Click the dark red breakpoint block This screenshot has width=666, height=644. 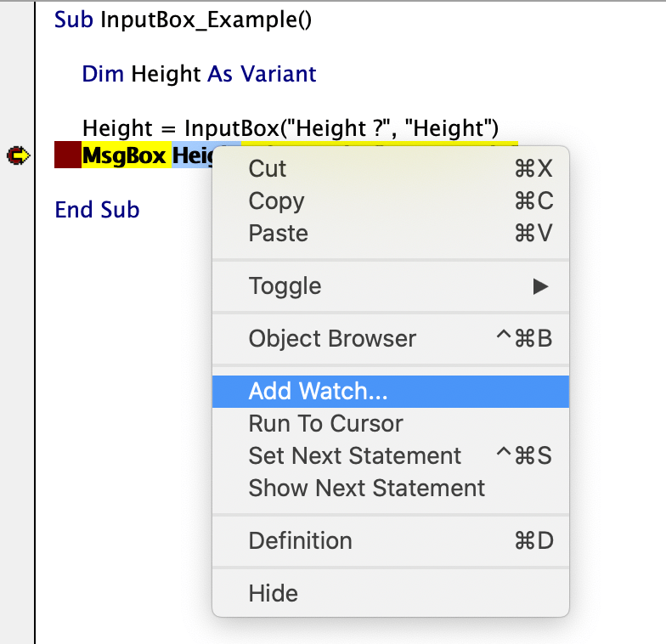pyautogui.click(x=67, y=156)
